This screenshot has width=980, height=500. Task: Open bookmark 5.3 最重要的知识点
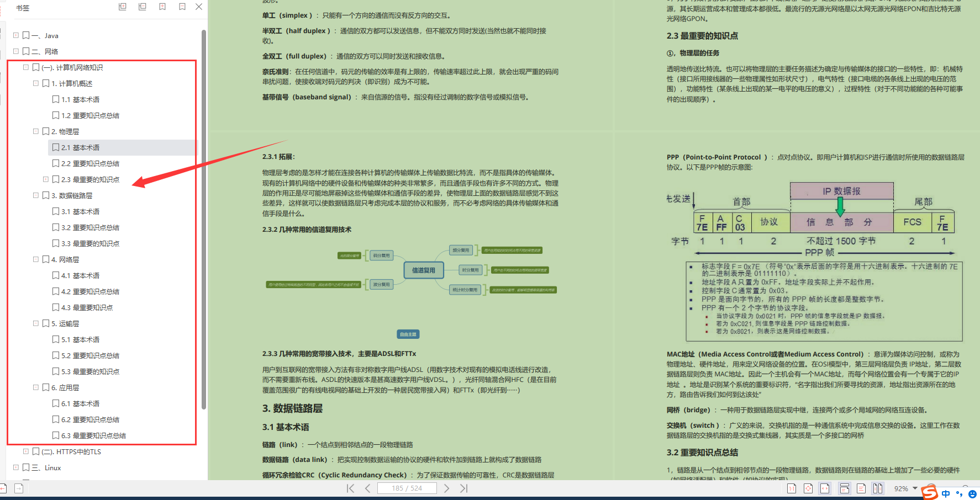pyautogui.click(x=91, y=371)
